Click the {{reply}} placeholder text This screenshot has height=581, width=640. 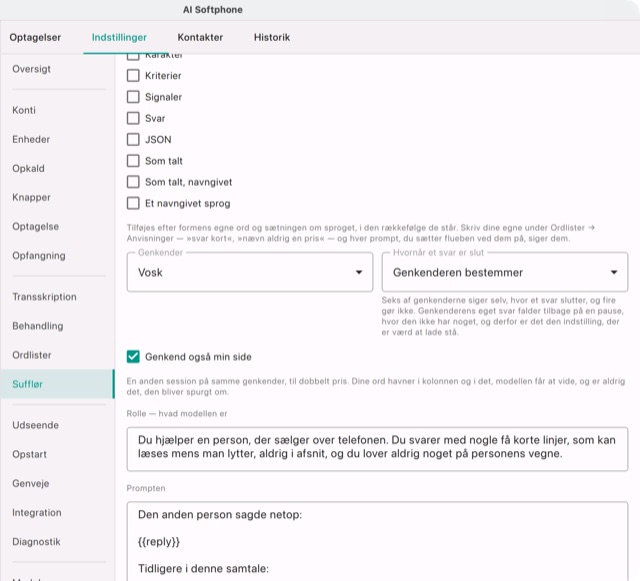pyautogui.click(x=159, y=542)
